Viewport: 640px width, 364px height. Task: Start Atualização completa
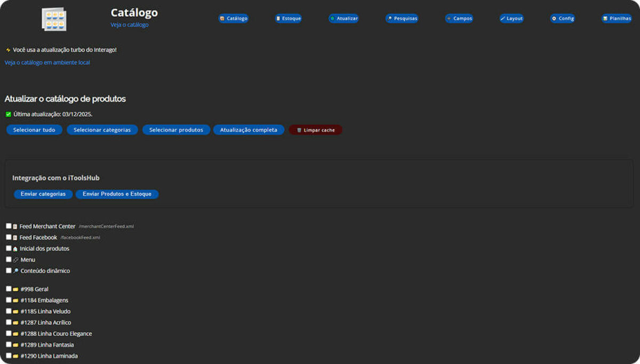point(249,130)
